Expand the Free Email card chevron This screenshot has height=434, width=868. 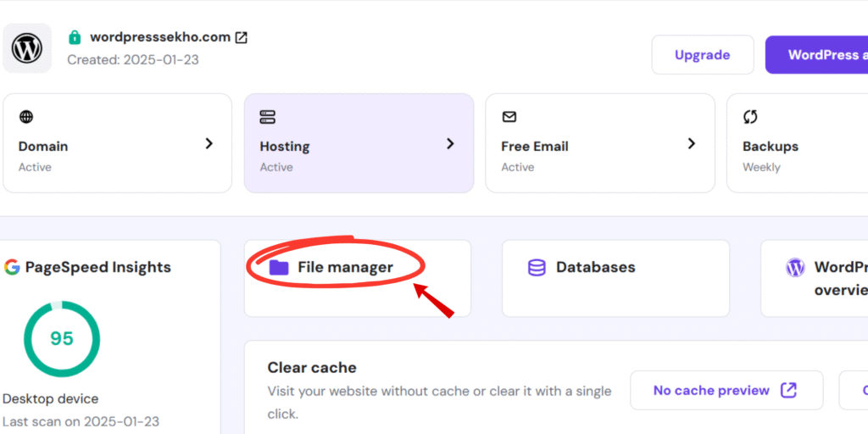(692, 144)
